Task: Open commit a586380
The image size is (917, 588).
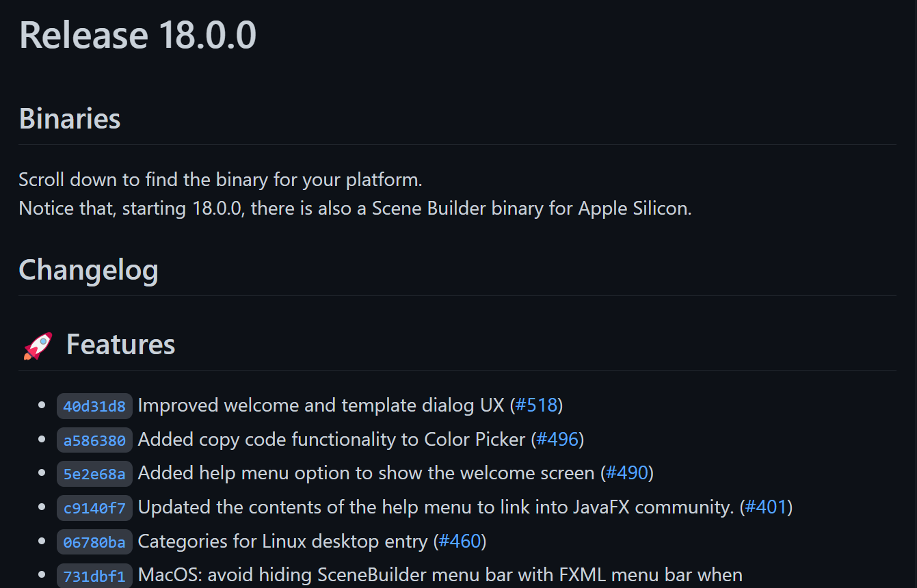Action: (94, 440)
